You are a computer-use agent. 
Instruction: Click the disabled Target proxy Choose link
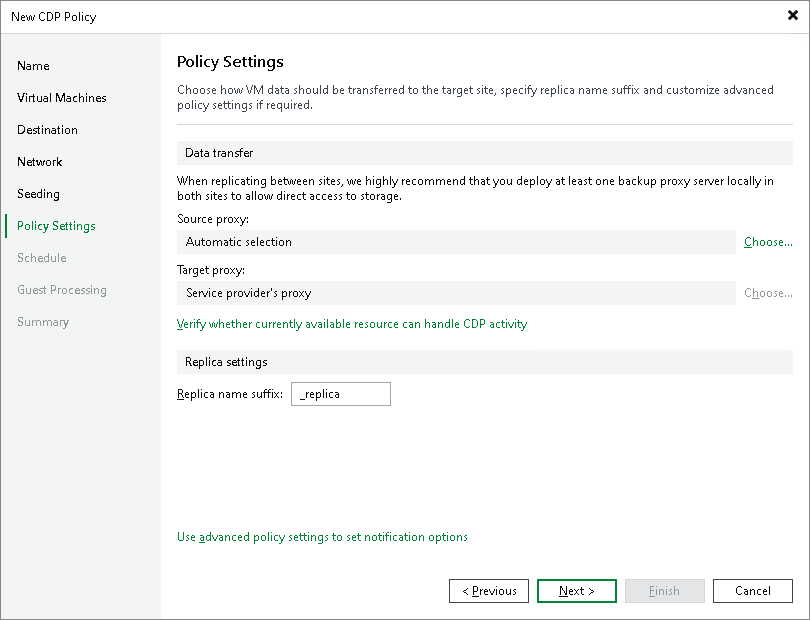pyautogui.click(x=766, y=293)
